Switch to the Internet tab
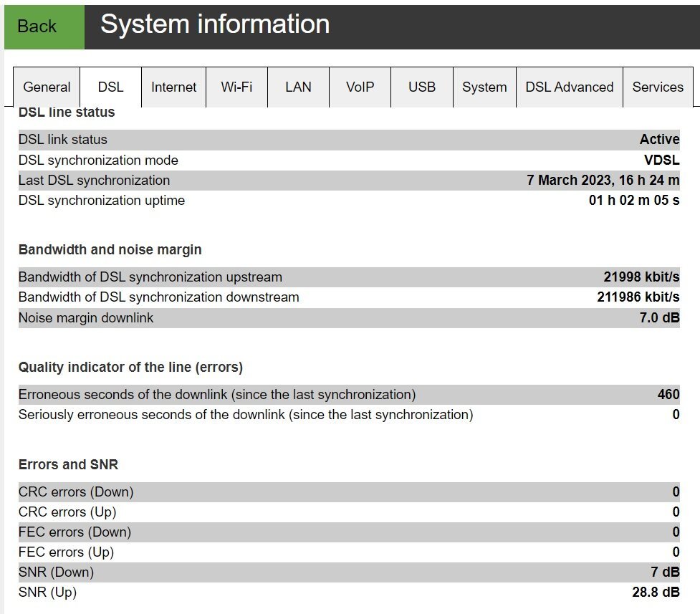 [173, 87]
